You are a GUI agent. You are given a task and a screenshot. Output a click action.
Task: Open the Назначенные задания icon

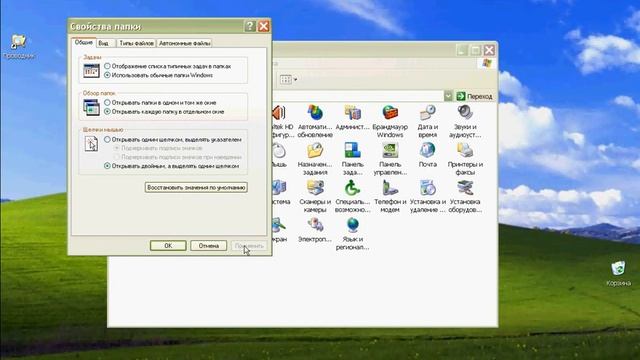coord(315,159)
